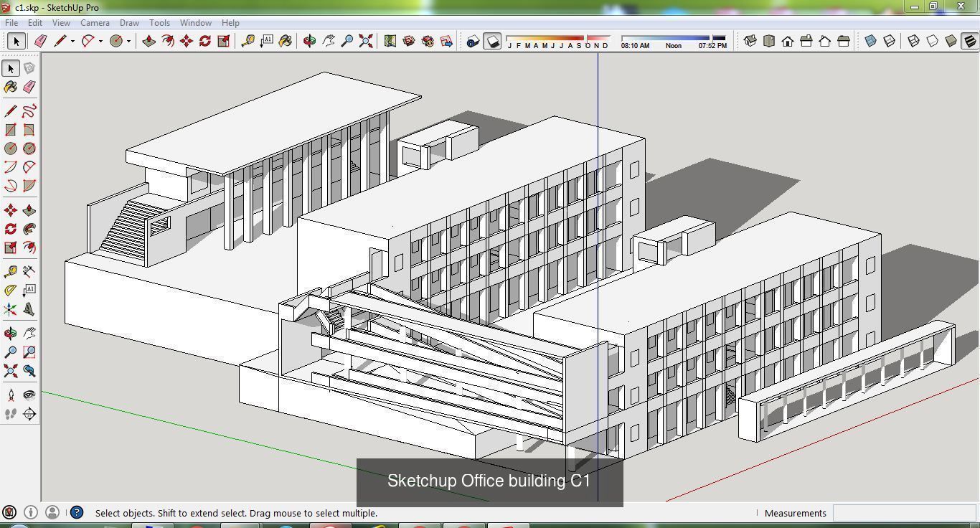Screen dimensions: 980x528
Task: Open the Help menu
Action: tap(230, 23)
